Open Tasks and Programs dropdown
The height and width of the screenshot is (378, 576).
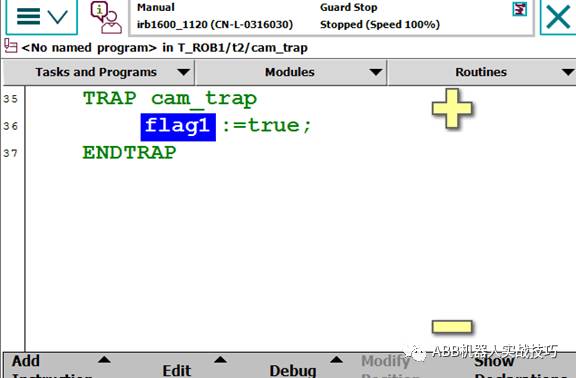click(98, 72)
